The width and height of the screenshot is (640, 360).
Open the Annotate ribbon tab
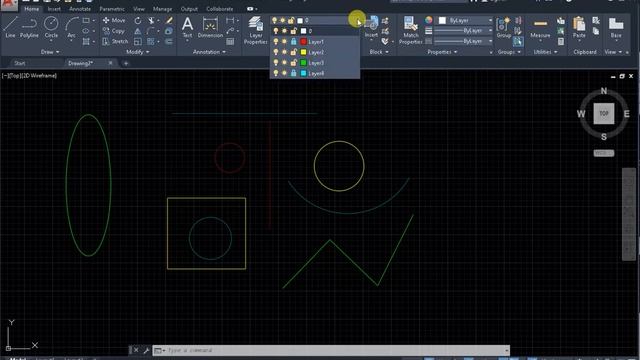80,9
